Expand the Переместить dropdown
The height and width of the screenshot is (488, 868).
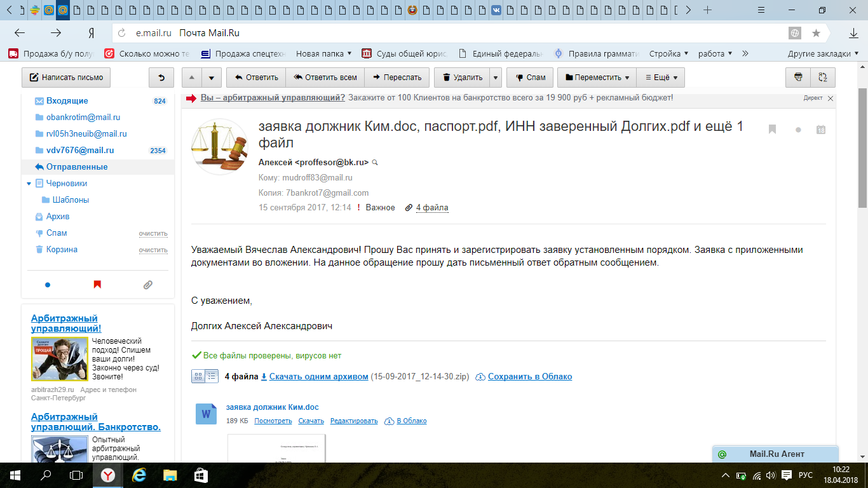point(597,78)
